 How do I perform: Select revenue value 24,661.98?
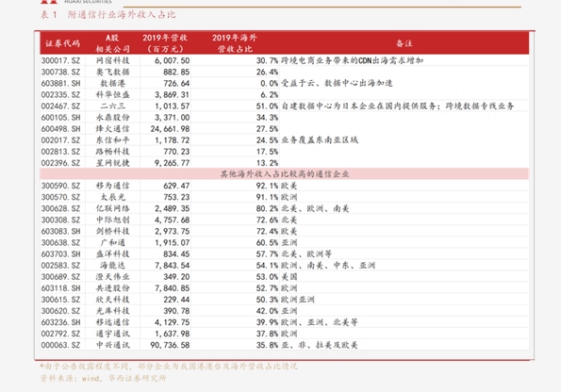click(x=170, y=129)
